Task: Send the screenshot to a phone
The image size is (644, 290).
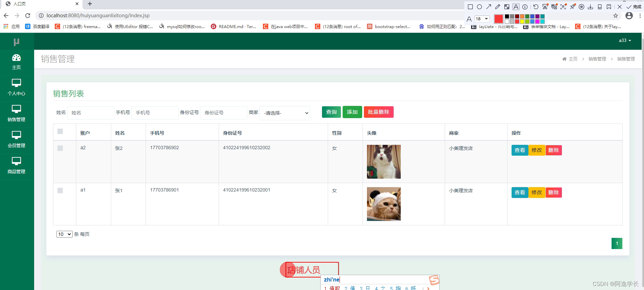Action: point(600,7)
